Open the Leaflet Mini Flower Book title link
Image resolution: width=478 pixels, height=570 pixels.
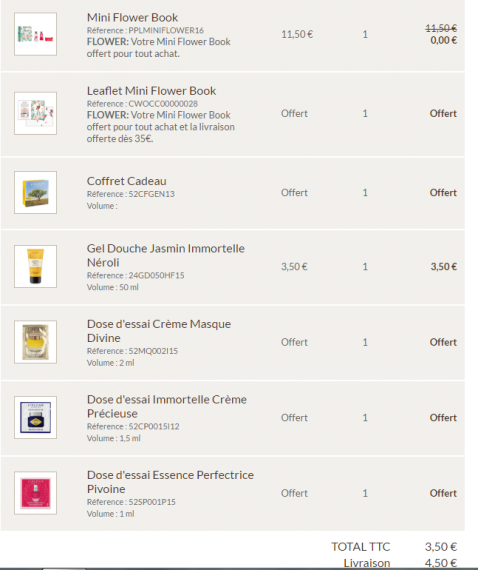[151, 91]
